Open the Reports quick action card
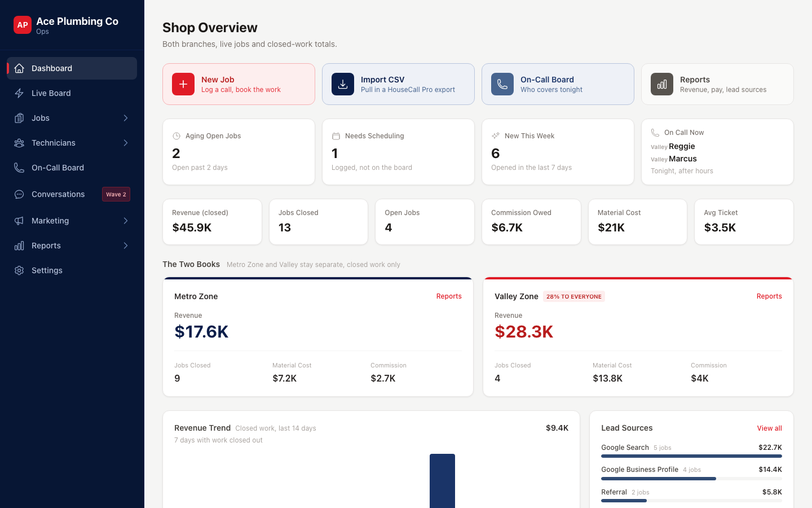 [717, 84]
